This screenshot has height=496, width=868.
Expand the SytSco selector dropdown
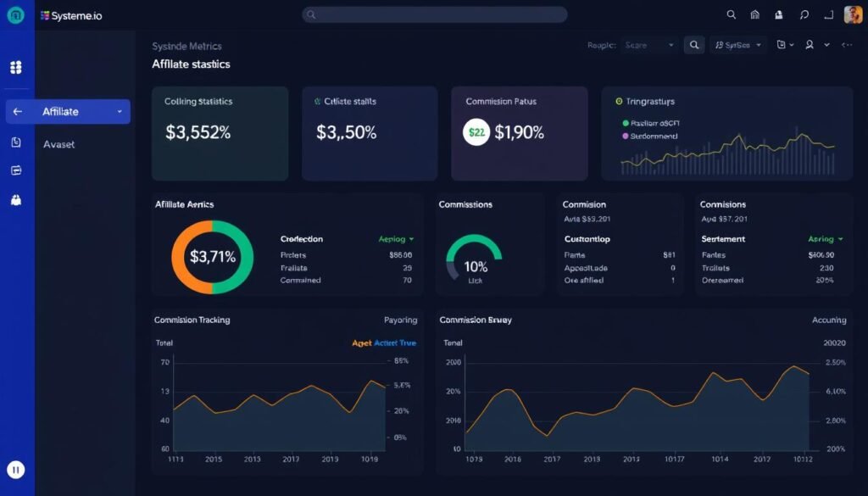click(737, 44)
